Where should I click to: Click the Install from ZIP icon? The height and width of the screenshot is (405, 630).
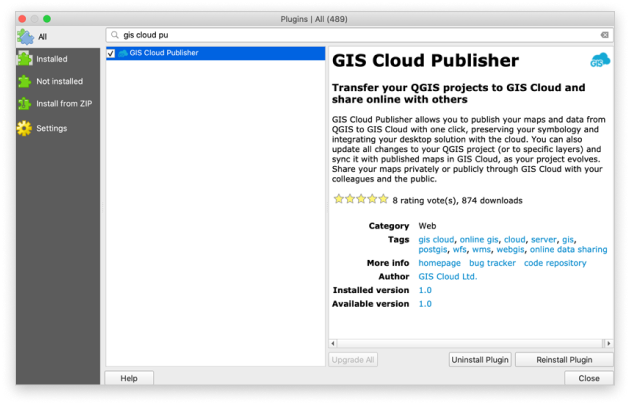coord(25,104)
